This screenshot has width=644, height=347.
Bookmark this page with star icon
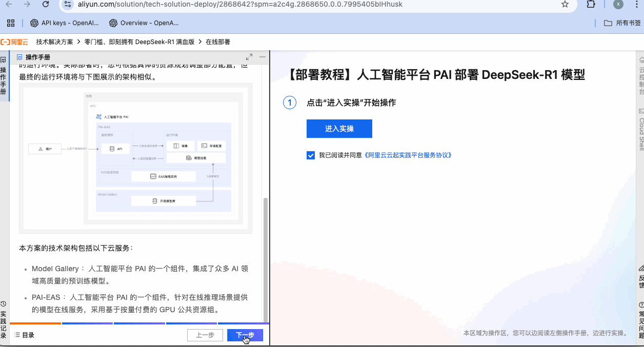pyautogui.click(x=565, y=4)
